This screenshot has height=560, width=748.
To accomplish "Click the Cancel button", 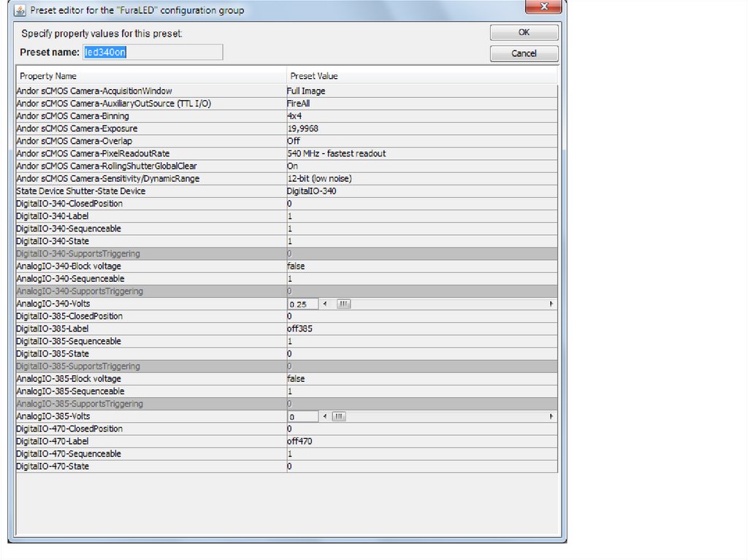I will pos(524,53).
